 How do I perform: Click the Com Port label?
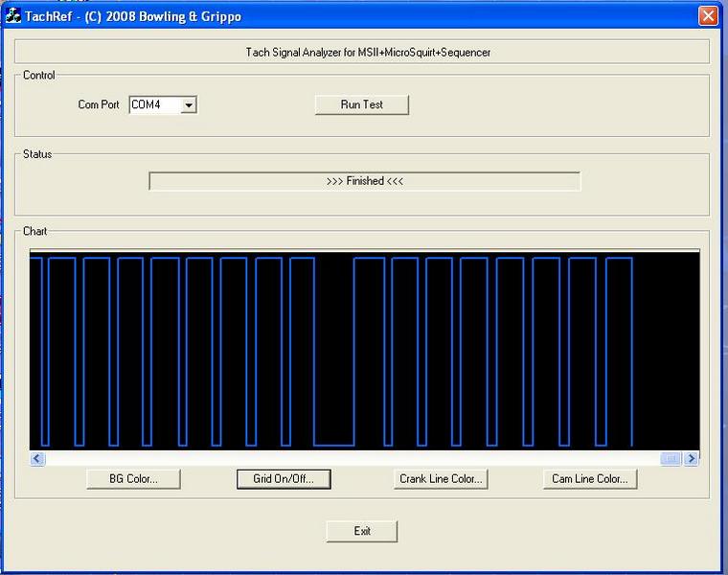[x=99, y=104]
